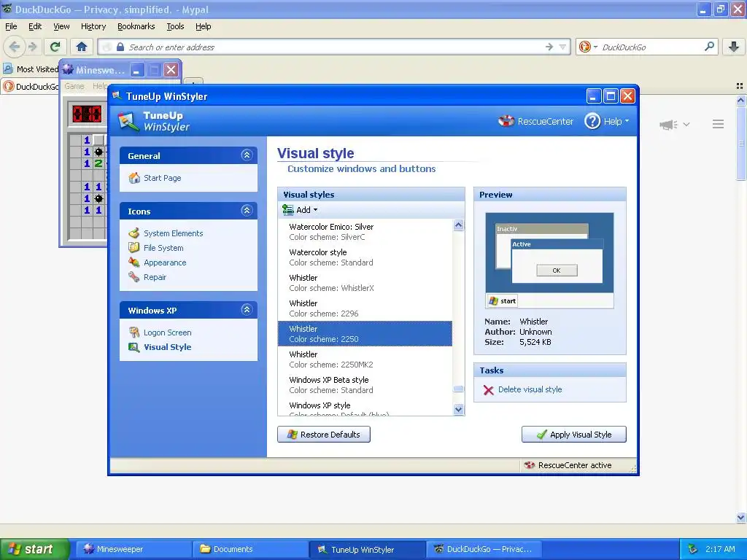The width and height of the screenshot is (747, 560).
Task: Click the Minesweeper mine counter display
Action: pyautogui.click(x=87, y=114)
